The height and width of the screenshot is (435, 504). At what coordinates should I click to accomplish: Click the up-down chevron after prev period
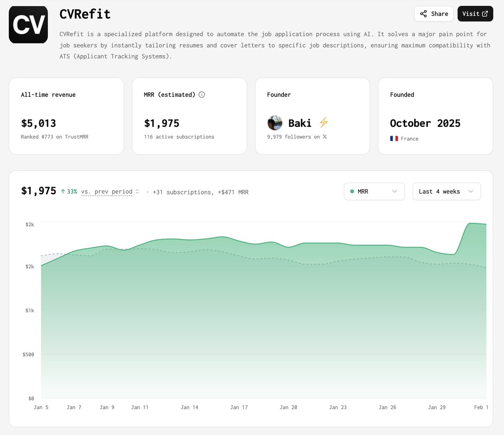pyautogui.click(x=137, y=192)
